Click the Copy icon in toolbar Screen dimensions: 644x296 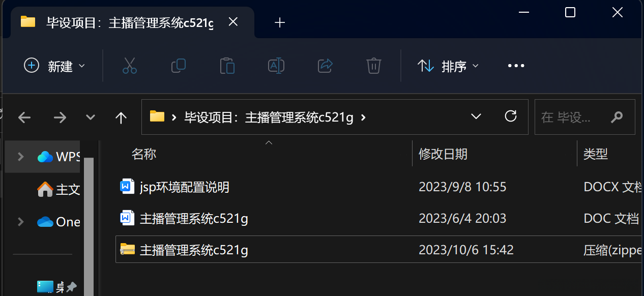tap(179, 66)
